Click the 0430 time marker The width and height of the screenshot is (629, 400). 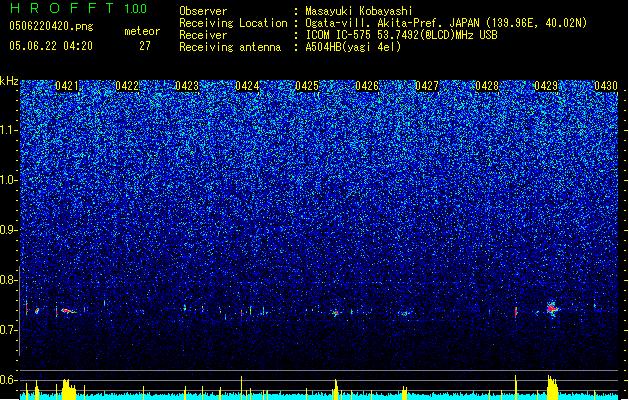click(x=606, y=86)
